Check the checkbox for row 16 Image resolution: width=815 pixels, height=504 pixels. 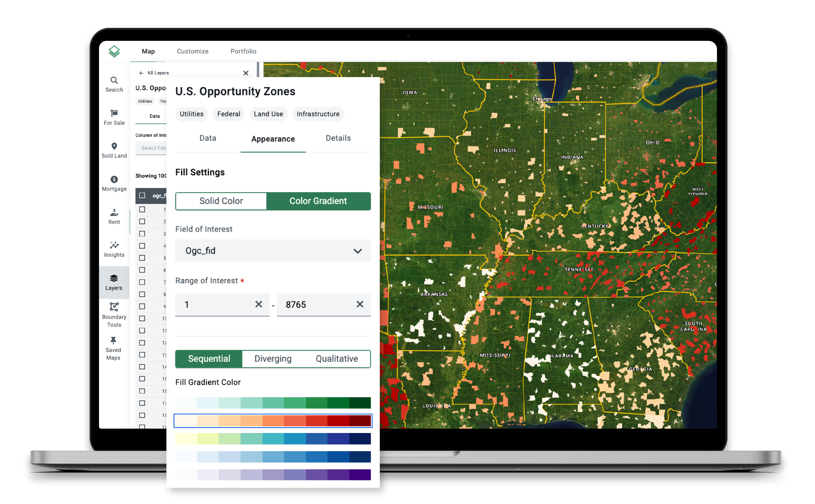click(142, 391)
